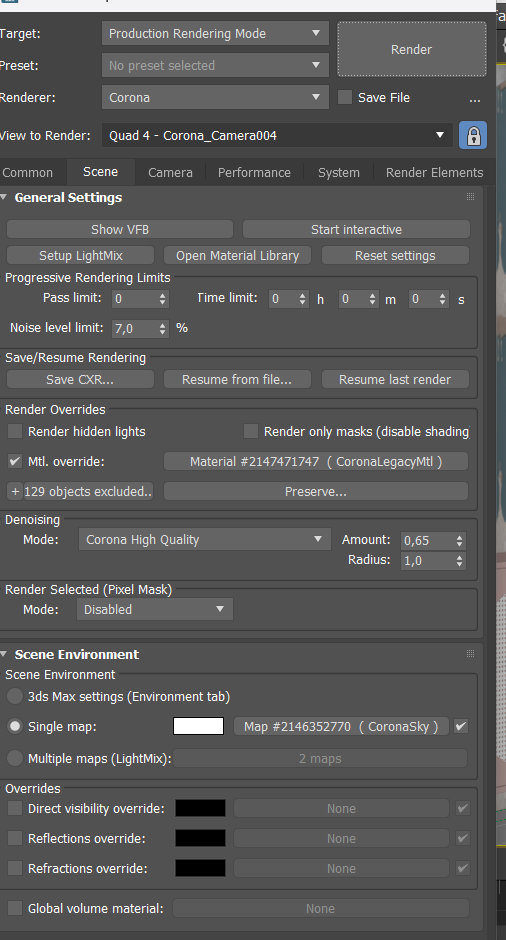506x940 pixels.
Task: Click the lock view icon
Action: click(472, 135)
